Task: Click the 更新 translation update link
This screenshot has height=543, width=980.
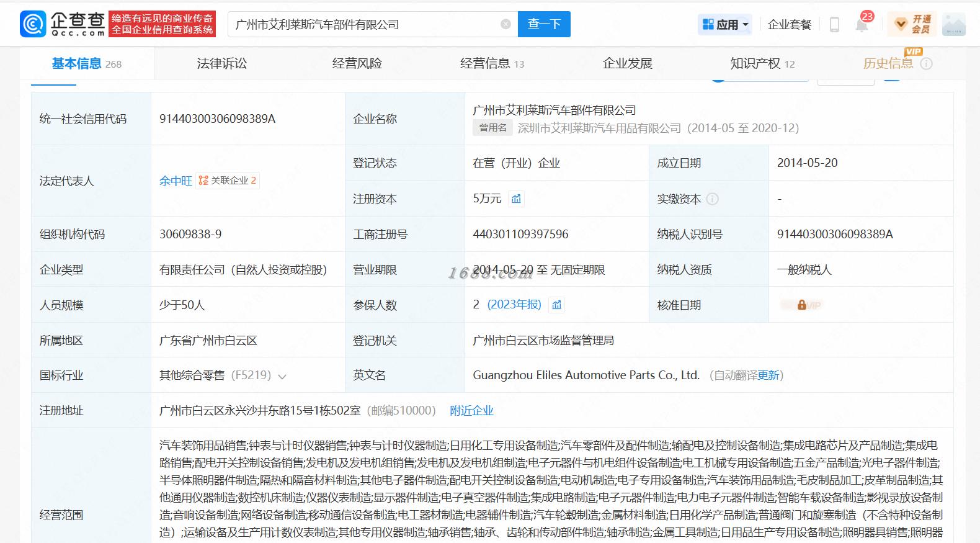Action: click(768, 375)
